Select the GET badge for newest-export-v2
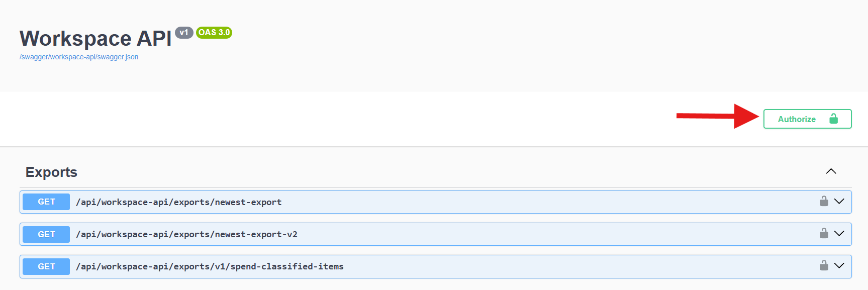 pyautogui.click(x=45, y=234)
